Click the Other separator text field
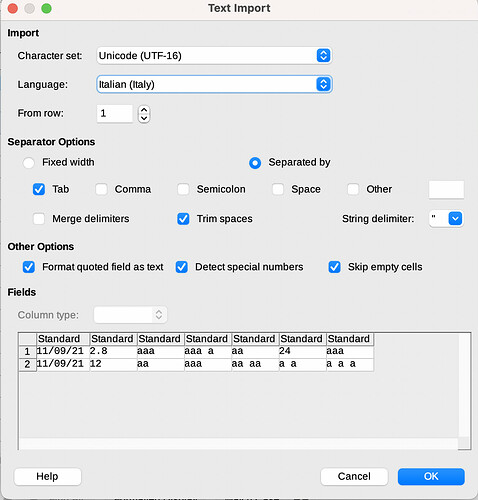478x500 pixels. pos(446,190)
